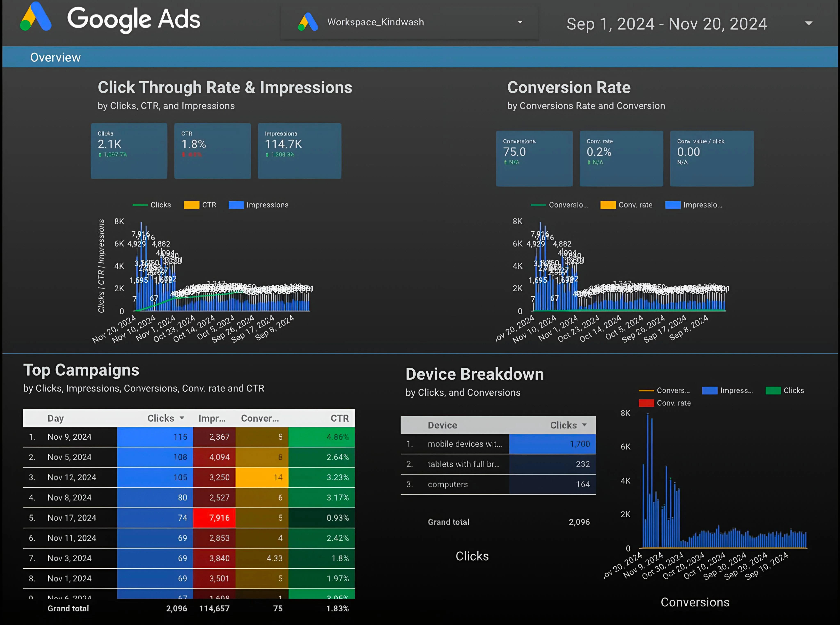Toggle the blue Impressions legend in CTR chart
840x625 pixels.
click(259, 205)
